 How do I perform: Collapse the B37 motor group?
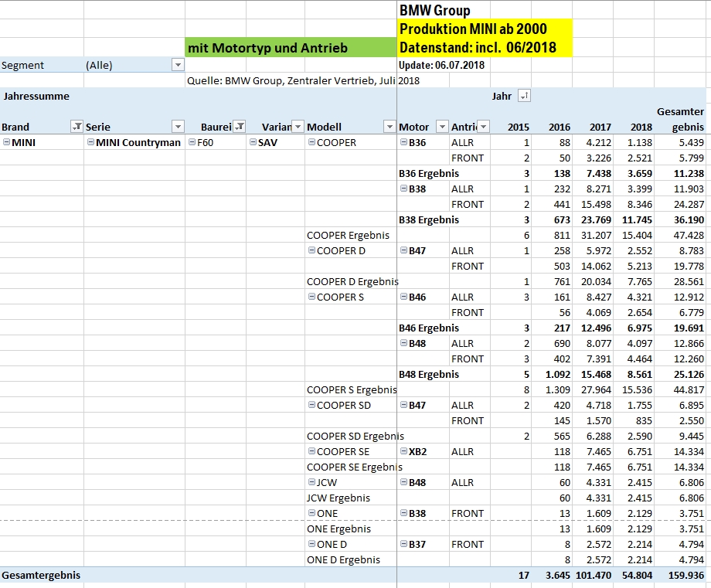(x=403, y=543)
